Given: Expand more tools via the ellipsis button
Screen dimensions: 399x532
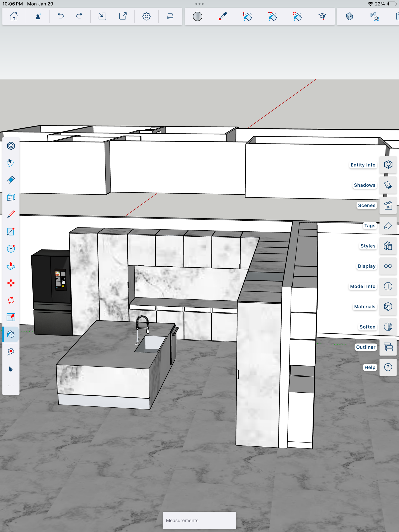Looking at the screenshot, I should click(11, 386).
